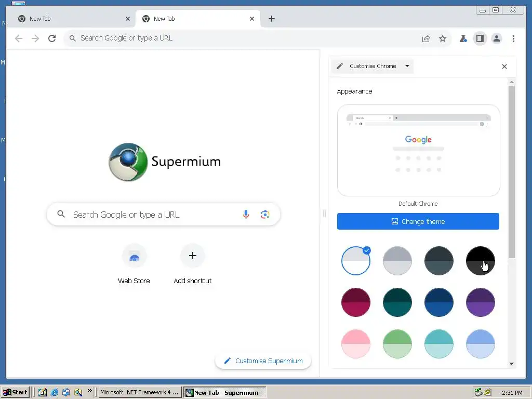Switch to Microsoft .NET Framework taskbar window
This screenshot has height=399, width=532.
[139, 392]
